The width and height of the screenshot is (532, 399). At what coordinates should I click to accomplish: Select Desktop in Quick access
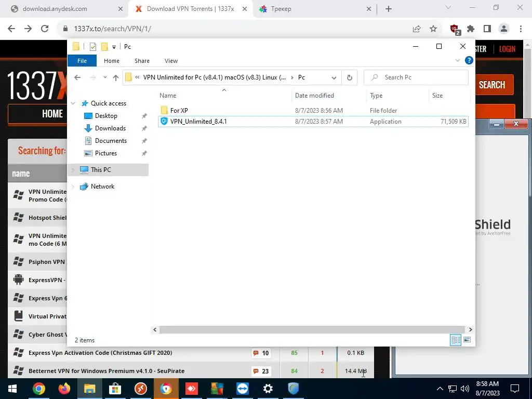[x=106, y=116]
